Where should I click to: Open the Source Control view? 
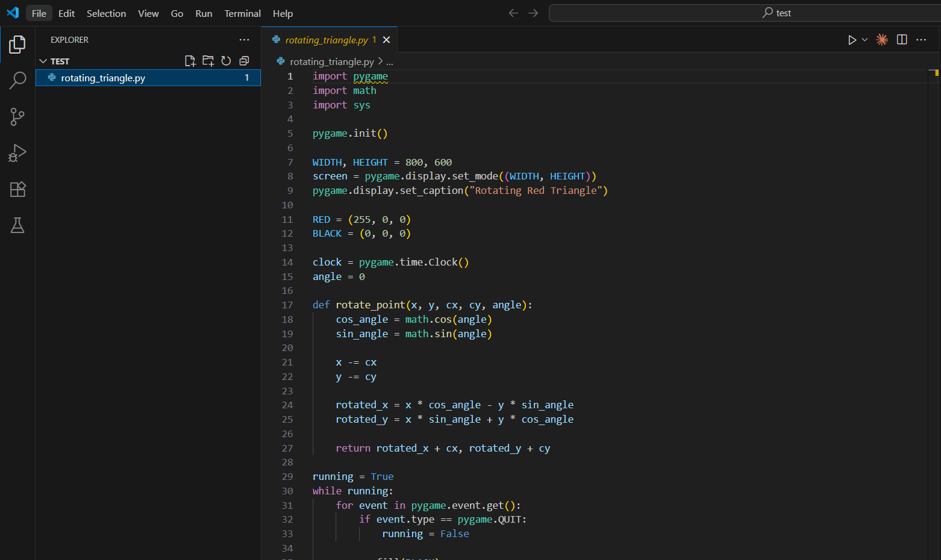[x=17, y=117]
